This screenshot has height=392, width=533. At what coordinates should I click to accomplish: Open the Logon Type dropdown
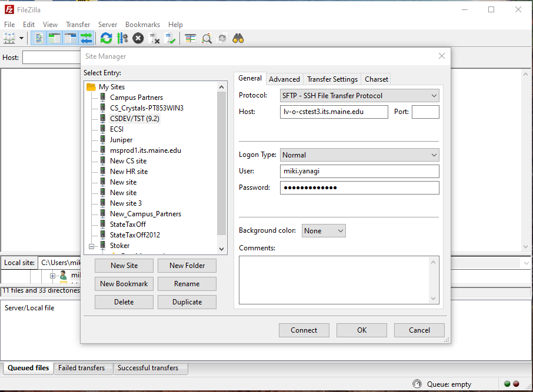coord(359,155)
